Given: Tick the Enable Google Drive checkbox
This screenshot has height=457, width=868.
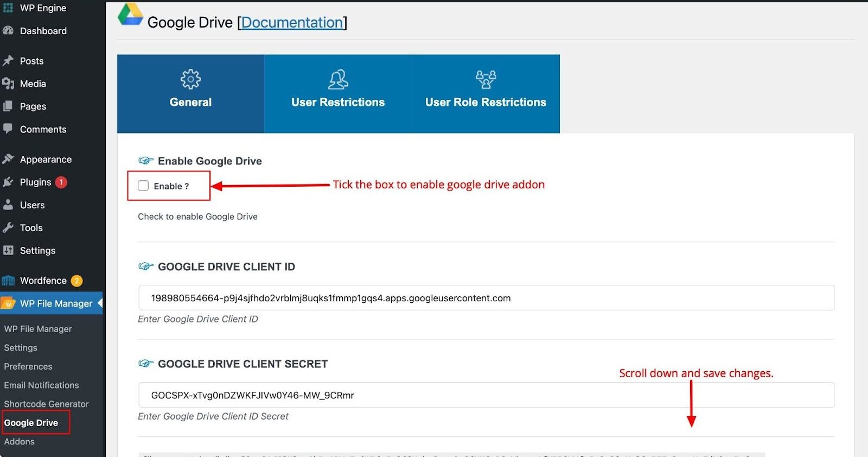Looking at the screenshot, I should pos(143,186).
